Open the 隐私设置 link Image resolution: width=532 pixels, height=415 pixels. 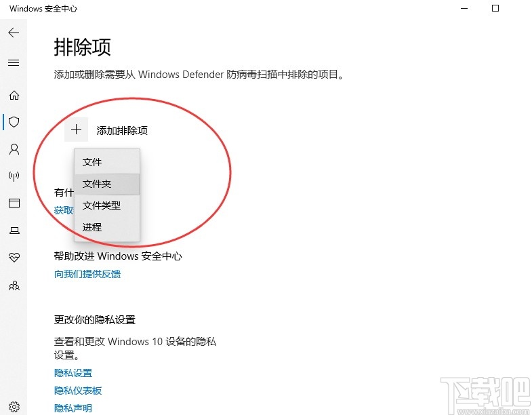click(x=73, y=373)
